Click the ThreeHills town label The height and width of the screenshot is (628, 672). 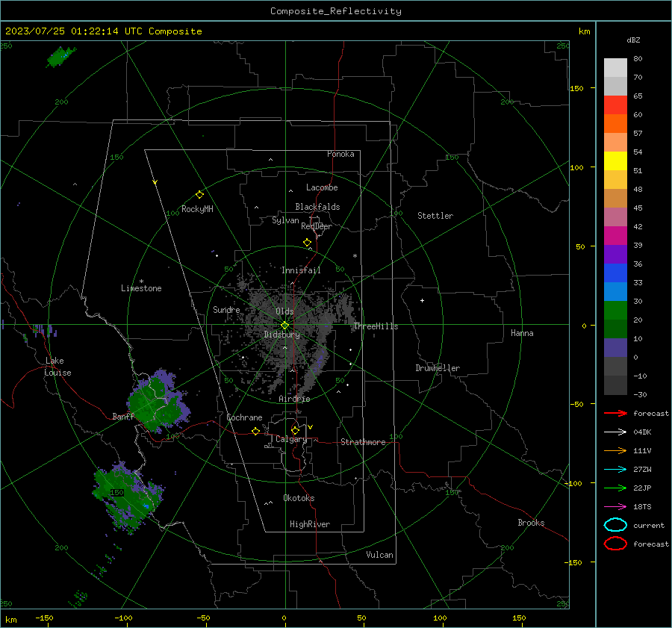click(376, 326)
